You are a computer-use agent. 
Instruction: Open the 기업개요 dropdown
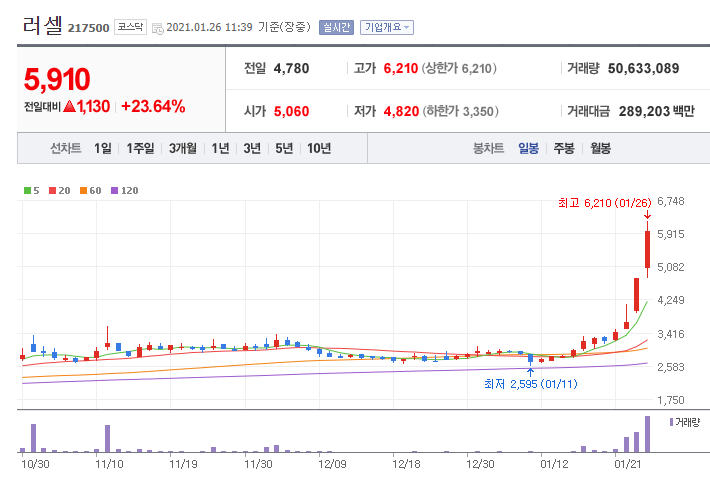(x=387, y=27)
